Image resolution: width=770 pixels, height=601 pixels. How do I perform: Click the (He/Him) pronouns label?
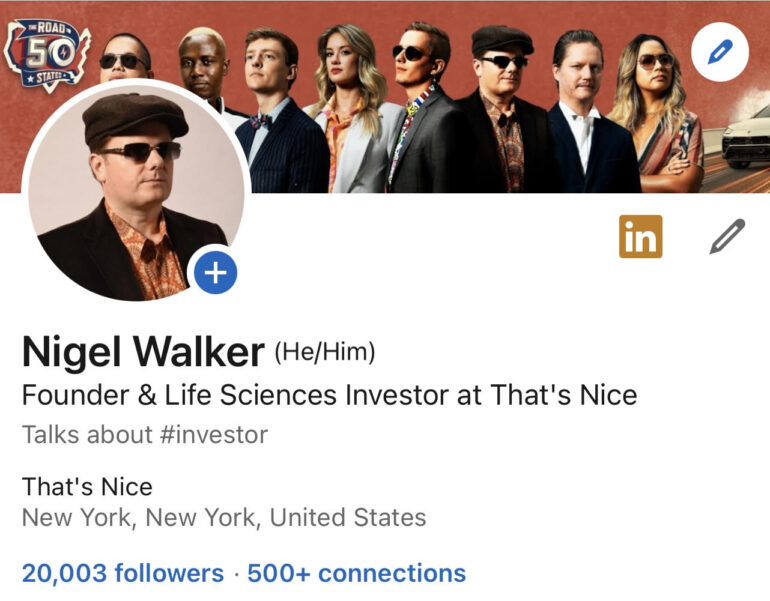click(x=324, y=352)
